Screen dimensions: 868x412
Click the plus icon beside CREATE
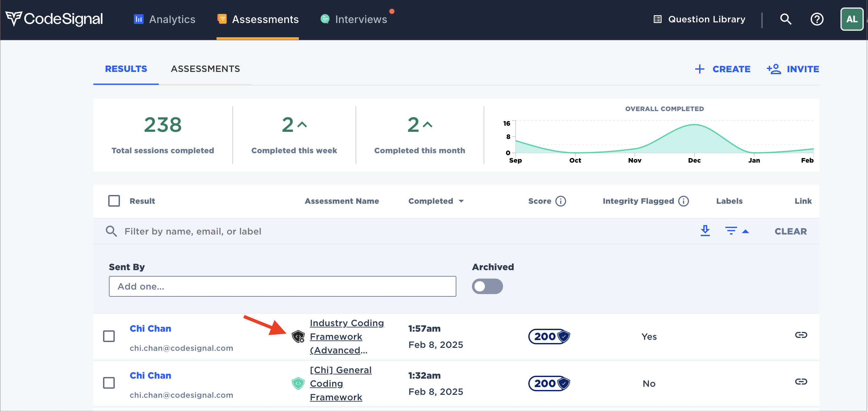[x=700, y=69]
